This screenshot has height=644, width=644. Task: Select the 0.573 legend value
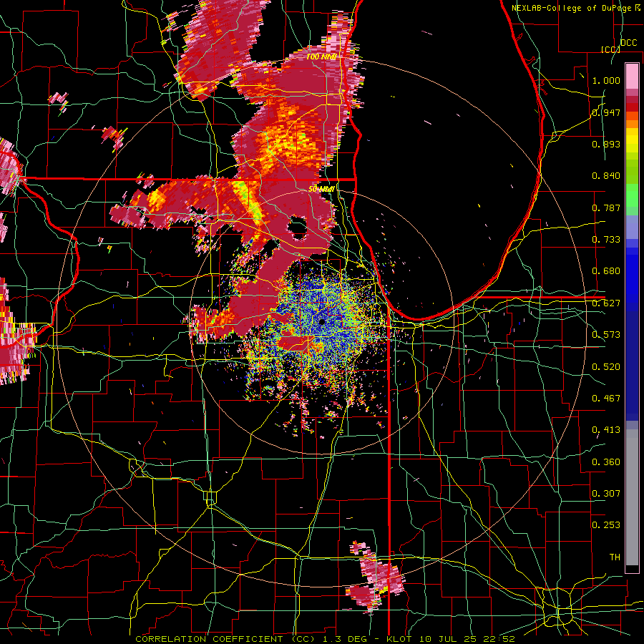click(x=606, y=335)
